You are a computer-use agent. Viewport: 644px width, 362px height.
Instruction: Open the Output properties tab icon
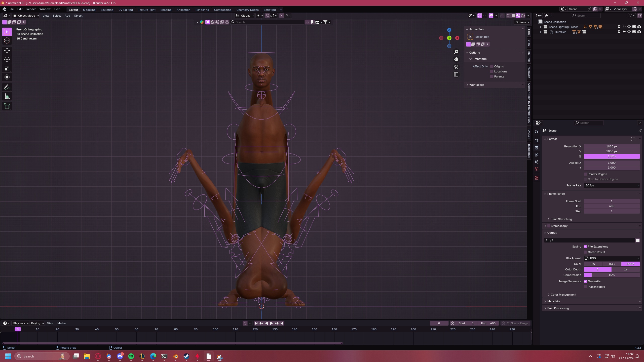point(537,147)
